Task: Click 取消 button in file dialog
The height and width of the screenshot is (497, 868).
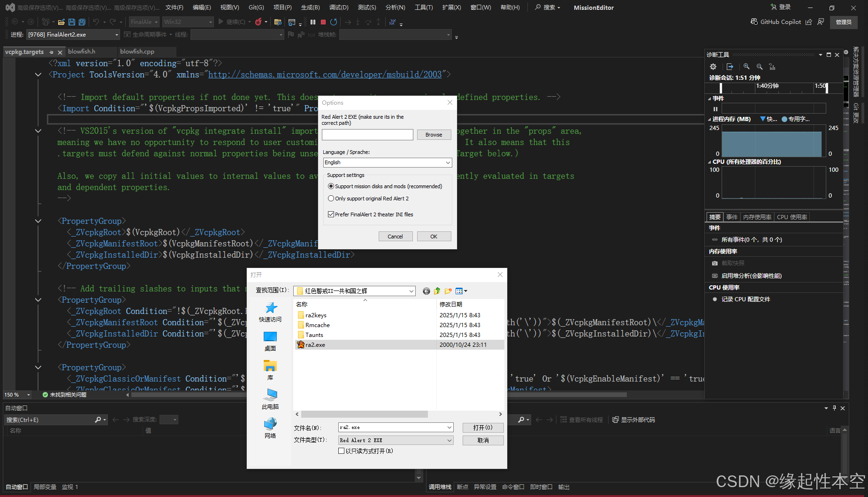Action: [x=483, y=440]
